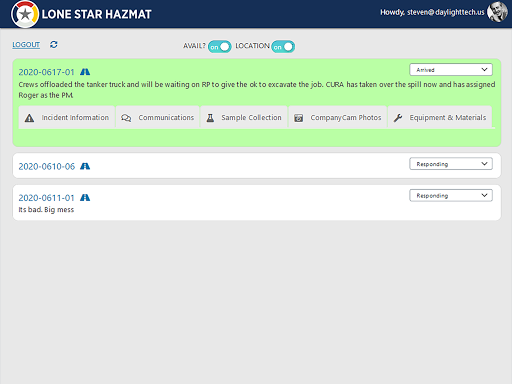
Task: Open incident 2020-0617-01 link
Action: (x=46, y=72)
